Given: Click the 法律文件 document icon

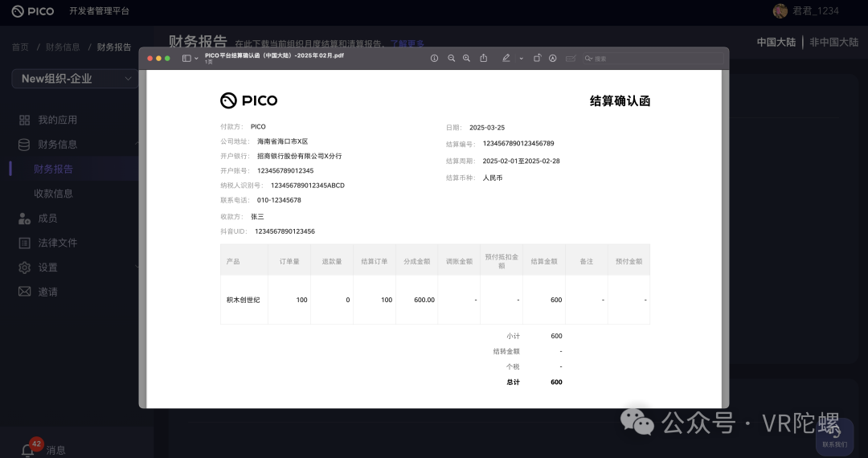Looking at the screenshot, I should coord(24,243).
